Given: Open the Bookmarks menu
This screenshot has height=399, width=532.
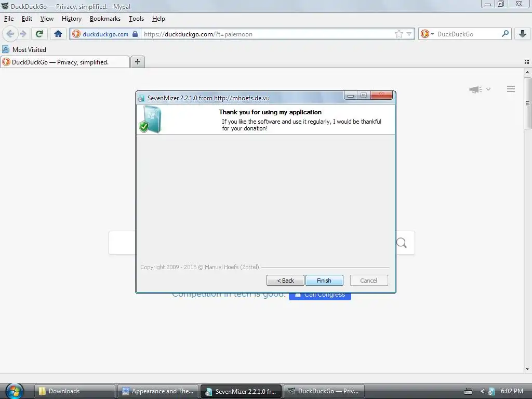Looking at the screenshot, I should pos(105,19).
